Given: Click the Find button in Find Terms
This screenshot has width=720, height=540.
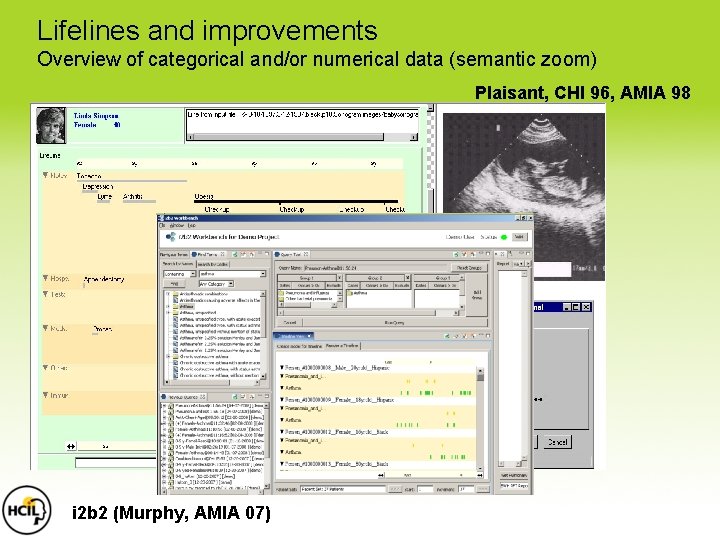Looking at the screenshot, I should coord(174,284).
